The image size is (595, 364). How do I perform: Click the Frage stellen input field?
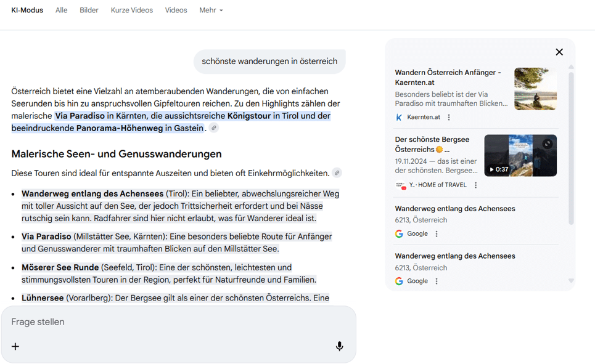pos(123,322)
